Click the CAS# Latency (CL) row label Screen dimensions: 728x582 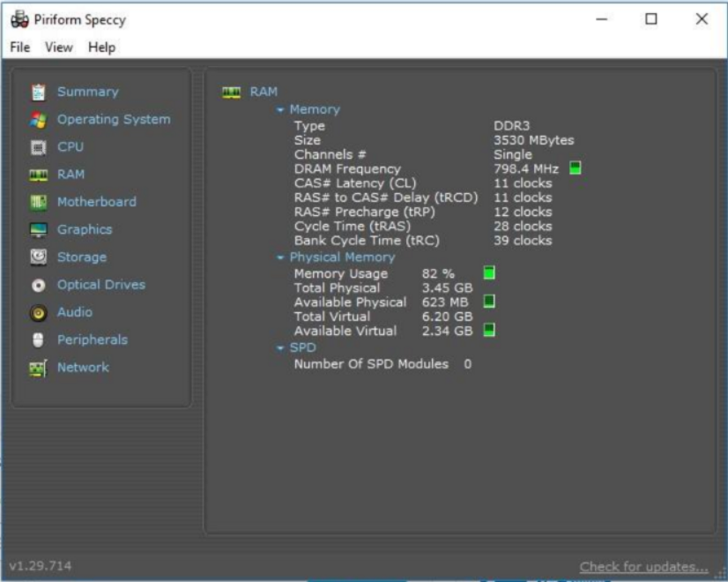tap(355, 183)
